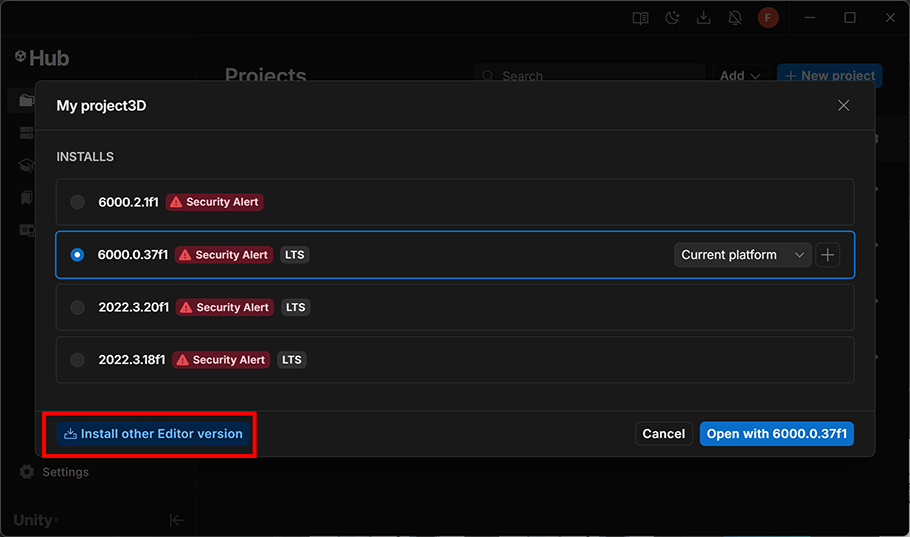Screen dimensions: 910x537
Task: Select the 2022.3.20f1 editor radio button
Action: [77, 307]
